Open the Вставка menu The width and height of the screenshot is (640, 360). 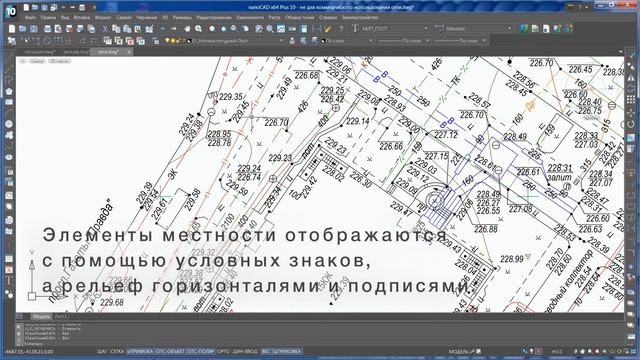pos(82,18)
